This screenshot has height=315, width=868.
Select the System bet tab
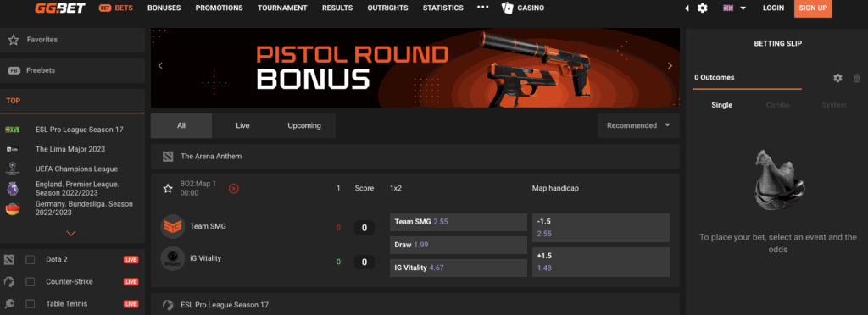click(834, 105)
